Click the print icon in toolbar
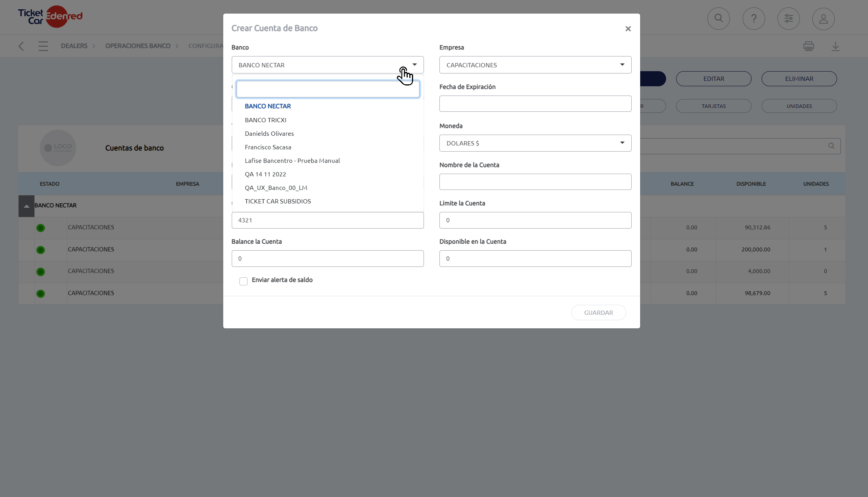 (808, 46)
